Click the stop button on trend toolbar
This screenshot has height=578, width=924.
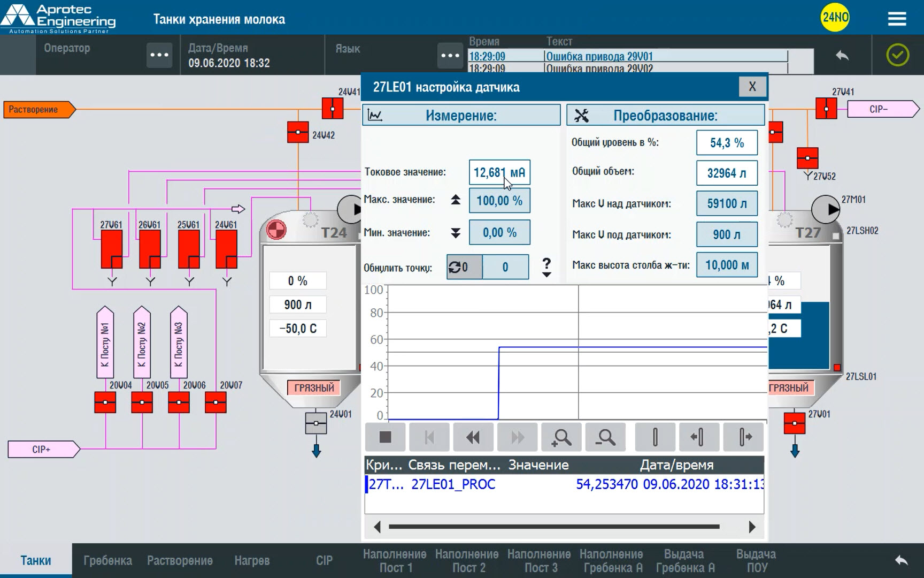pyautogui.click(x=385, y=437)
